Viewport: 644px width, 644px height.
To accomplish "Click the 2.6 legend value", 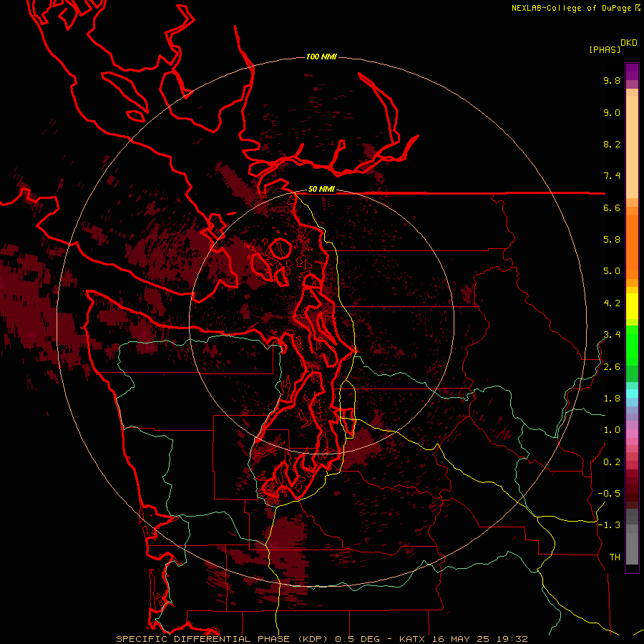I will [x=612, y=367].
